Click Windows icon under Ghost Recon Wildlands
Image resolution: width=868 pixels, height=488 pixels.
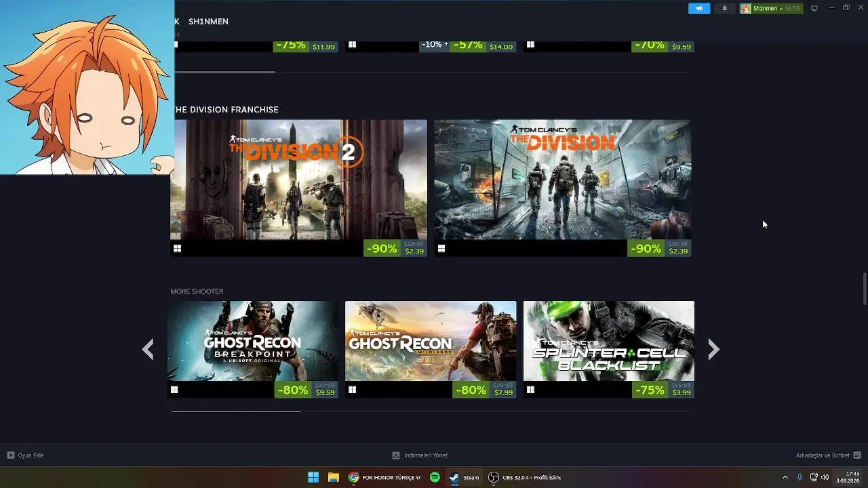pyautogui.click(x=352, y=390)
